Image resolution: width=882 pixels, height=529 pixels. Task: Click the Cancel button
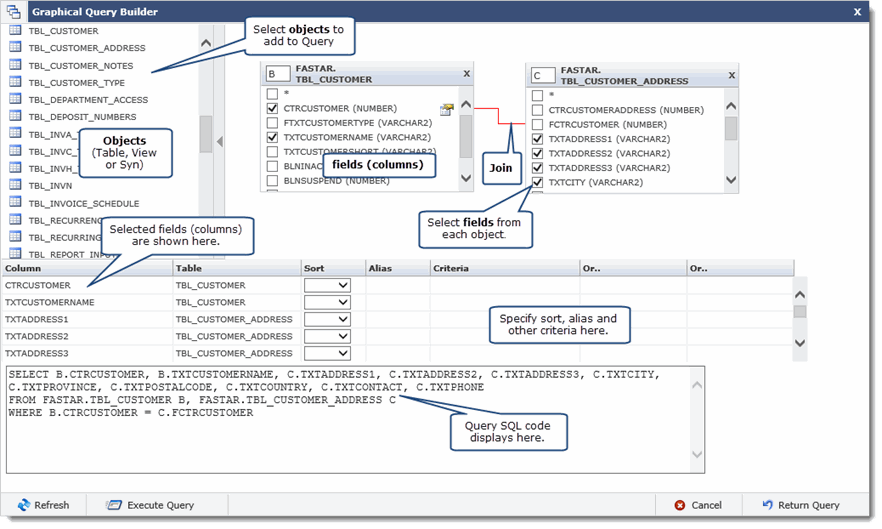tap(698, 505)
